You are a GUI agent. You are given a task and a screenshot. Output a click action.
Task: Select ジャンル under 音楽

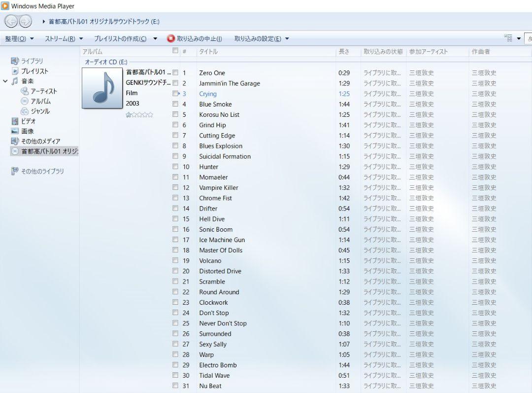click(40, 111)
